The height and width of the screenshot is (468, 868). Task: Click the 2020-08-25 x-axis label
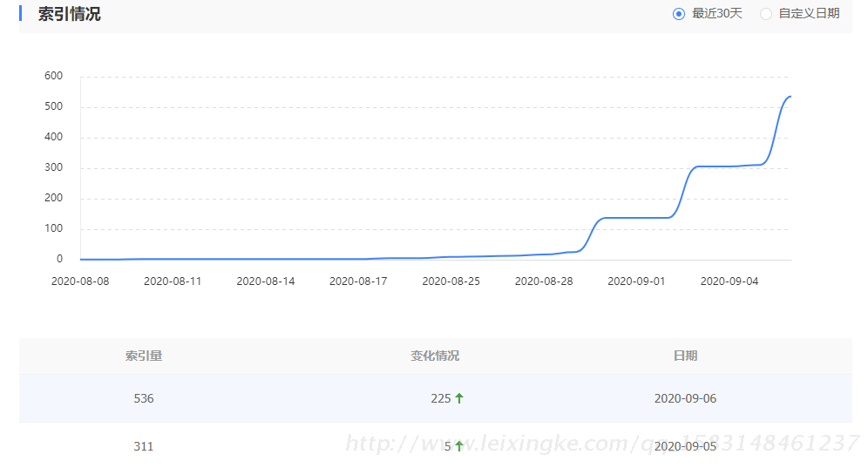[x=451, y=281]
